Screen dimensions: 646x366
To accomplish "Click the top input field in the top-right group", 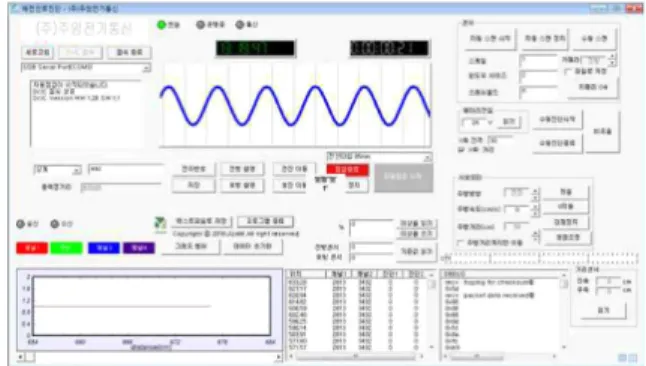I will click(538, 61).
